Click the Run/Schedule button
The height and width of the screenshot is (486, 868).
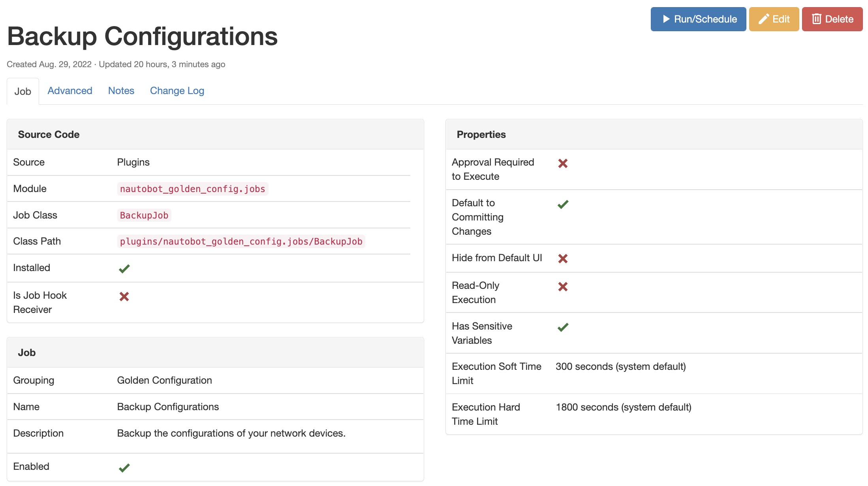pyautogui.click(x=698, y=19)
